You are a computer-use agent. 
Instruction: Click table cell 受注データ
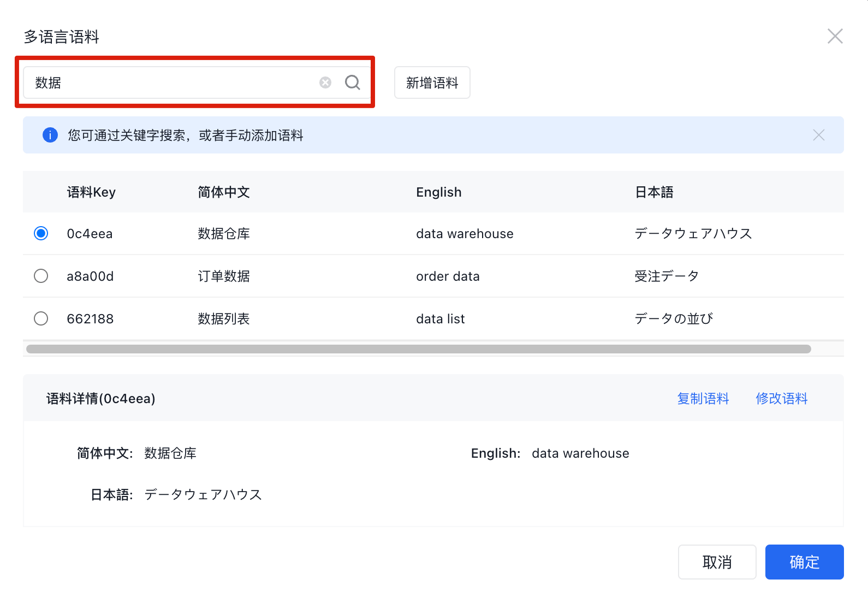[x=667, y=276]
